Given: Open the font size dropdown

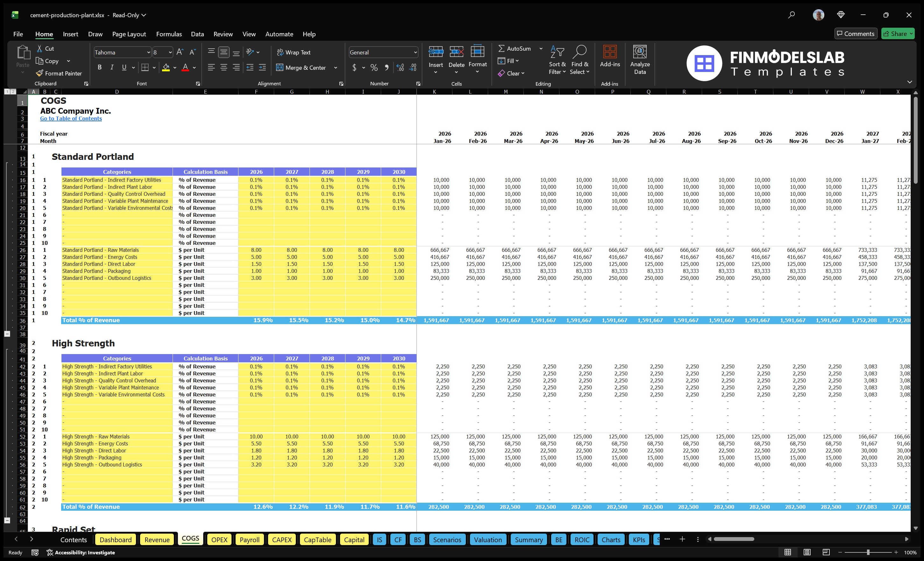Looking at the screenshot, I should coord(170,53).
